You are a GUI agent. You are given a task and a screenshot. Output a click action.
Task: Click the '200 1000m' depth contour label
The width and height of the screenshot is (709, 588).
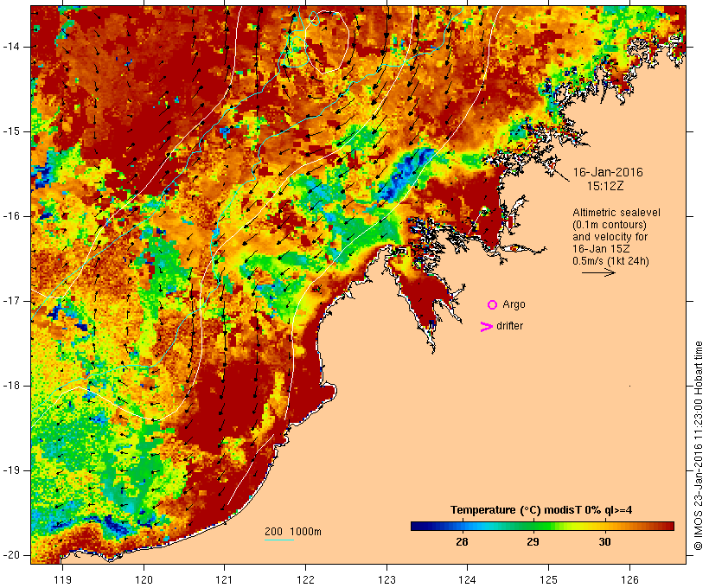pyautogui.click(x=293, y=532)
